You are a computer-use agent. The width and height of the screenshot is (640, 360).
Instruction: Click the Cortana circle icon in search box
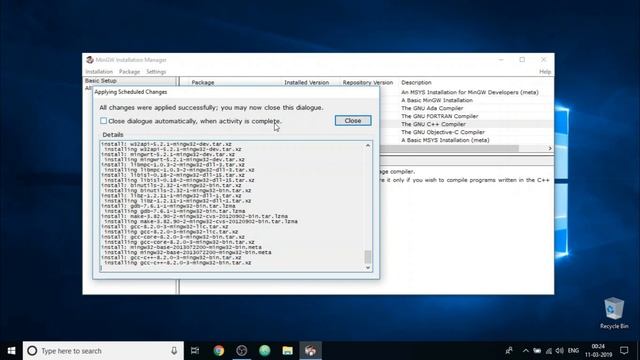coord(32,351)
